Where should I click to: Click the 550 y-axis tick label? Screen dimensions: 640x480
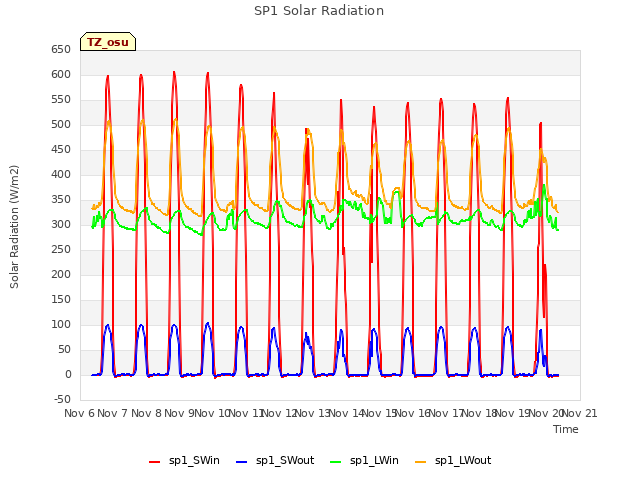tap(61, 100)
